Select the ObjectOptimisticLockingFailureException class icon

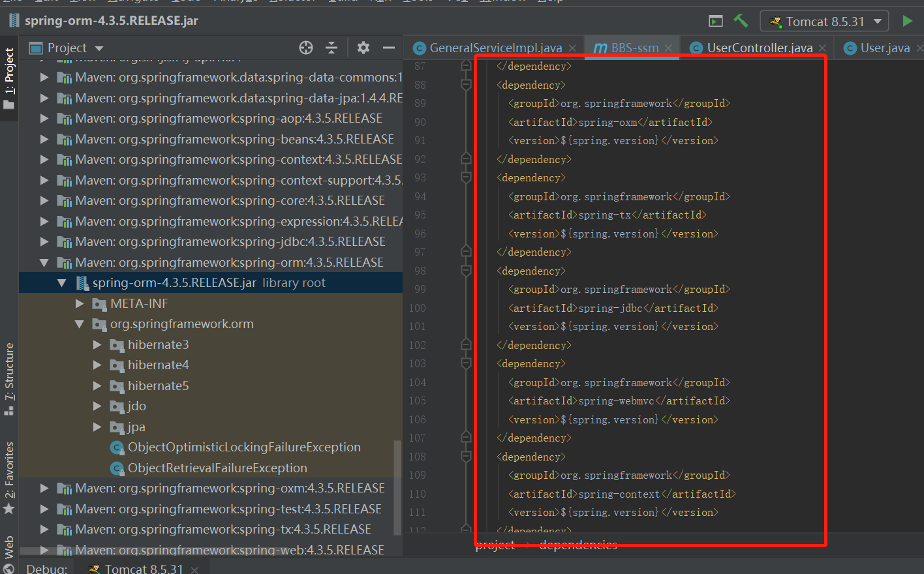(117, 447)
